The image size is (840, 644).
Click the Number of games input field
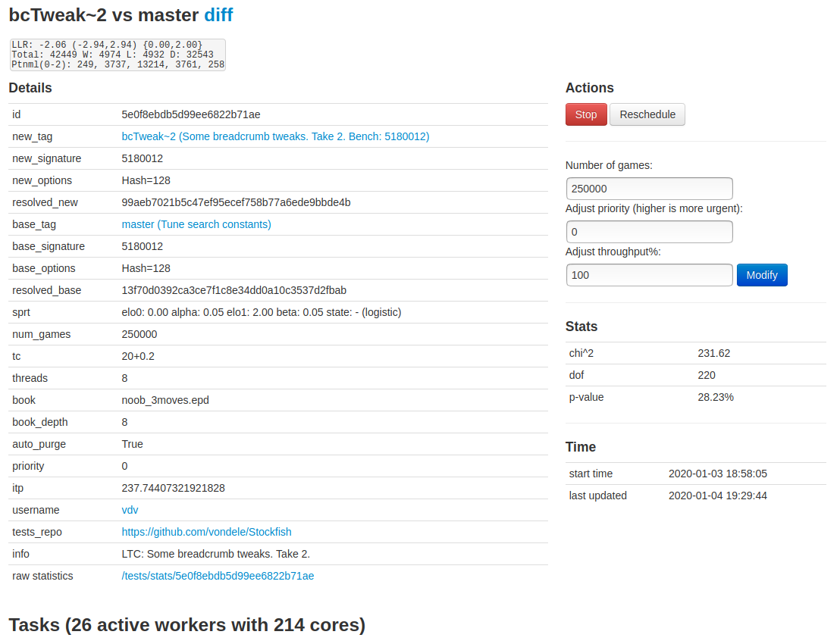click(x=649, y=189)
